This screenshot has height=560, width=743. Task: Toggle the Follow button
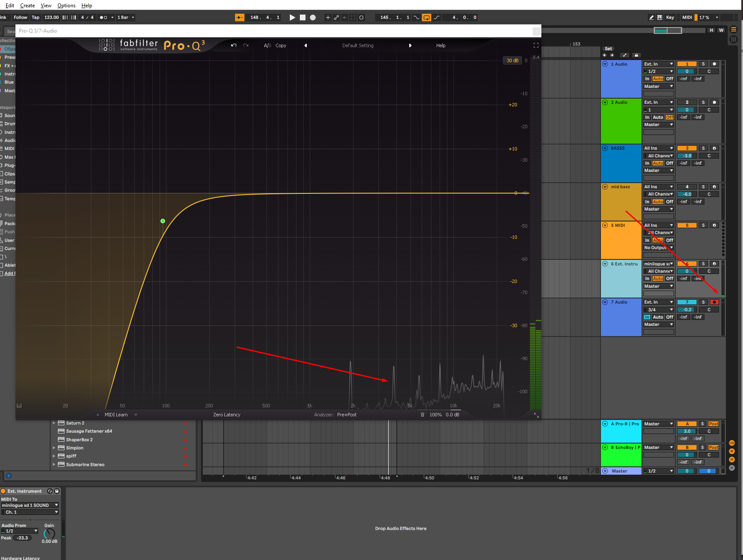[21, 18]
